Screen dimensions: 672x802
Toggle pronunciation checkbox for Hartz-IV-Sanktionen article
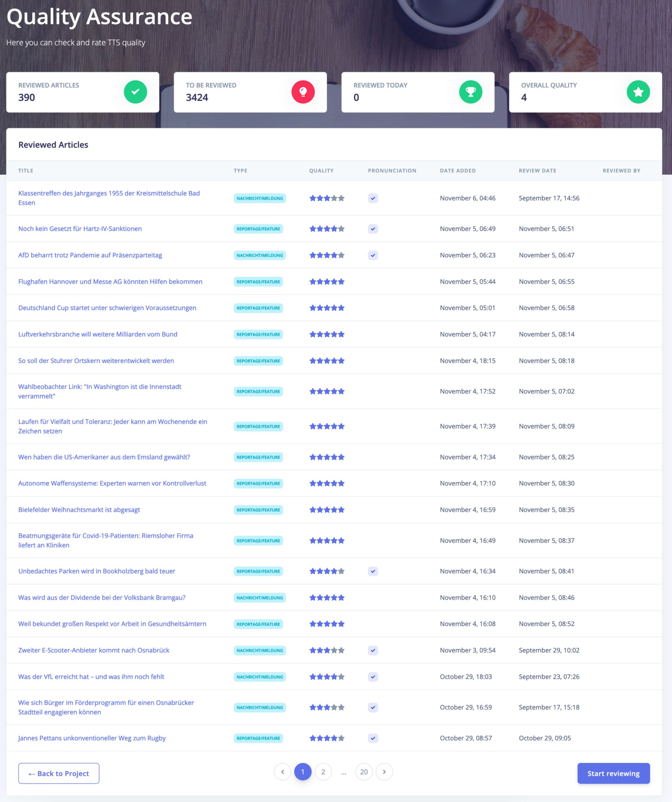373,229
